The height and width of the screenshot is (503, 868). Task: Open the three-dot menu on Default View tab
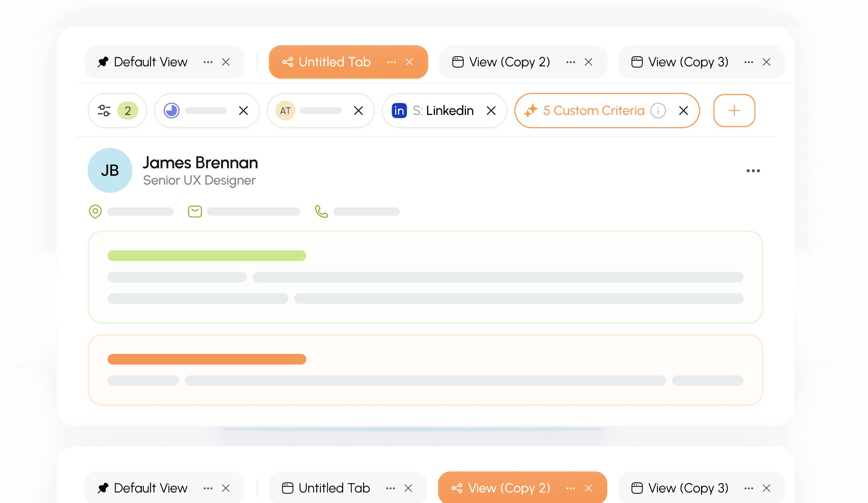(x=208, y=62)
